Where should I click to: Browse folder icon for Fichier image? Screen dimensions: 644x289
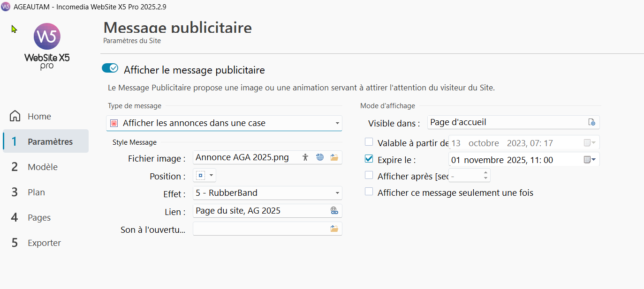point(334,157)
